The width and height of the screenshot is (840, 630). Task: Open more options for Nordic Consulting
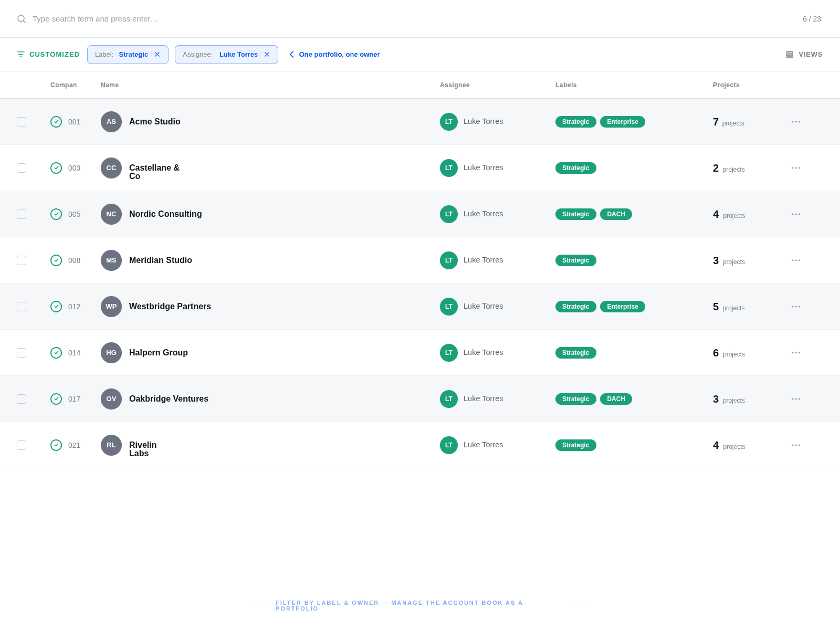pos(796,214)
